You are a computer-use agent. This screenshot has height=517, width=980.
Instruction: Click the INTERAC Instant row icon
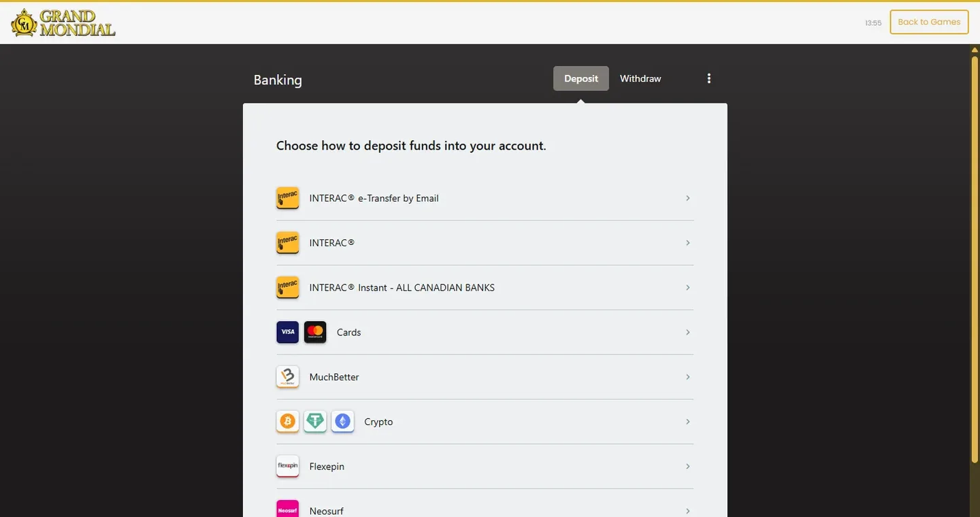pos(288,288)
